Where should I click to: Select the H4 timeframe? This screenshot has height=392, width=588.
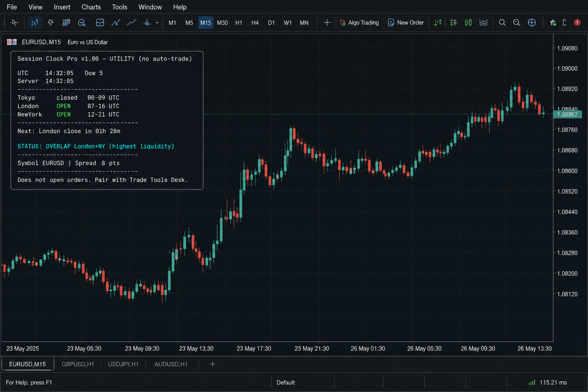(x=255, y=23)
